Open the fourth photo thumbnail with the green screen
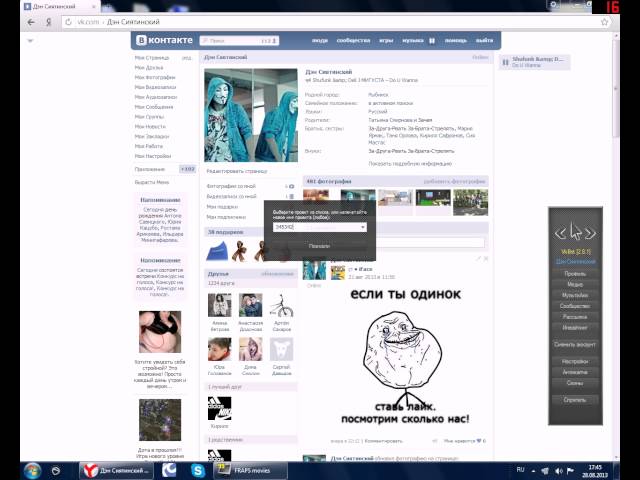This screenshot has height=480, width=640. tap(433, 198)
